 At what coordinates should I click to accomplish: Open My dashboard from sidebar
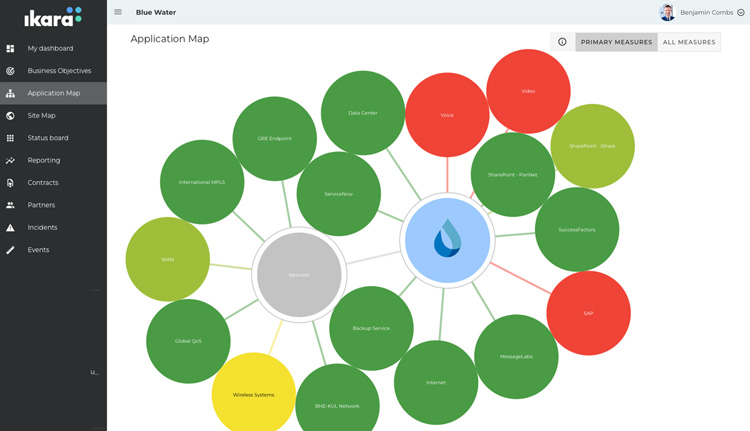tap(54, 48)
